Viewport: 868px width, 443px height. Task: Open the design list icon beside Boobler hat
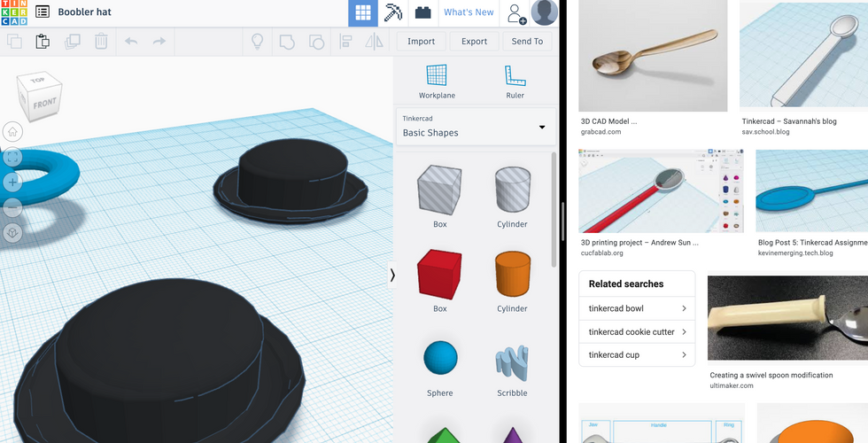(43, 12)
